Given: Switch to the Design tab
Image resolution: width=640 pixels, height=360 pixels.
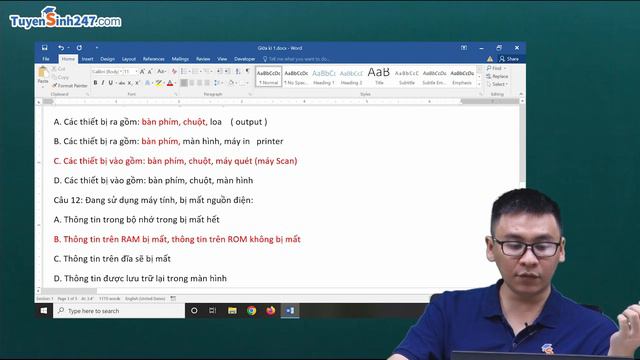Looking at the screenshot, I should coord(107,59).
